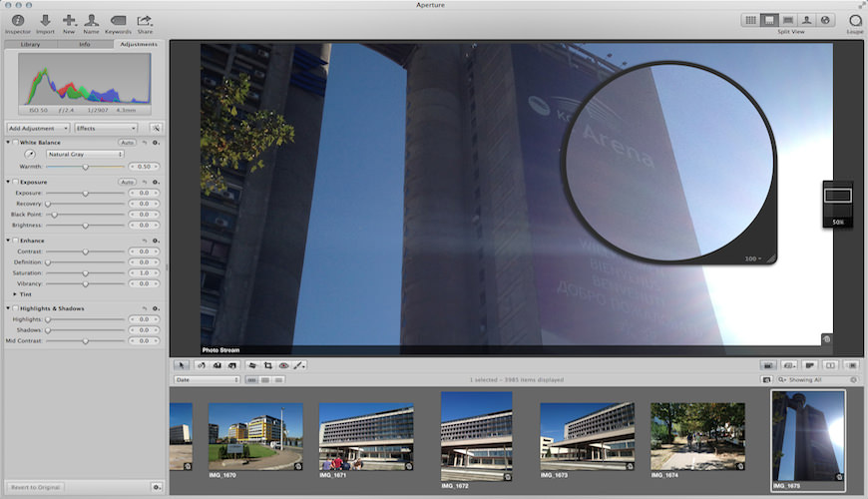The height and width of the screenshot is (499, 868).
Task: Select the Stamp adjustments tool
Action: pos(232,365)
